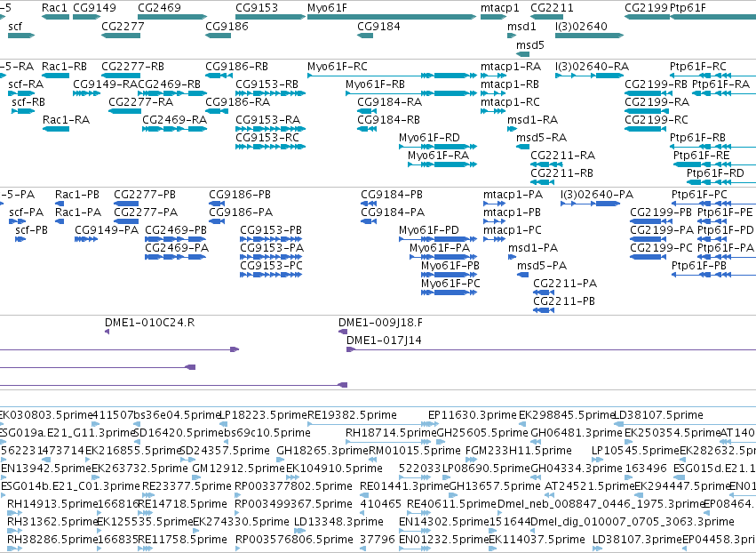
Task: Click the GH18265.3prime EST label
Action: [x=322, y=451]
